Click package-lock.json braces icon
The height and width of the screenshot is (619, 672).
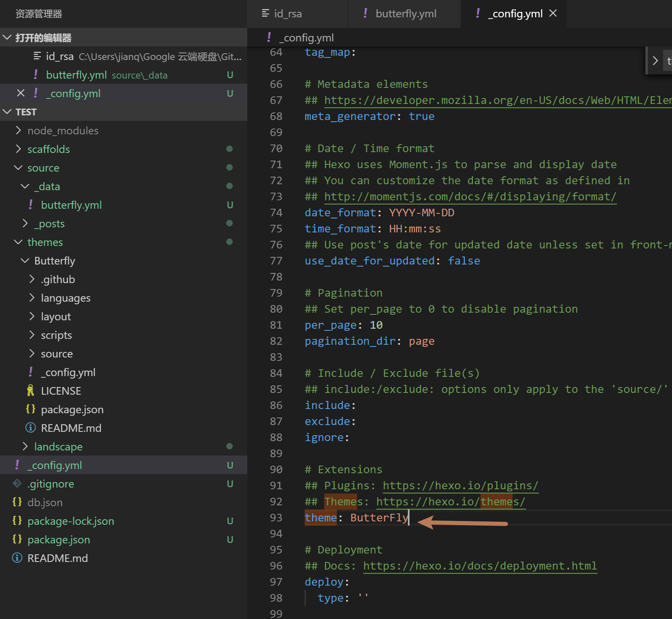(17, 521)
